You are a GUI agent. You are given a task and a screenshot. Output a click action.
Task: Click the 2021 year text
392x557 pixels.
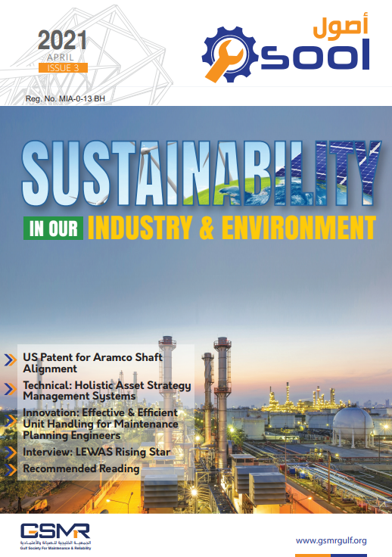pyautogui.click(x=62, y=40)
